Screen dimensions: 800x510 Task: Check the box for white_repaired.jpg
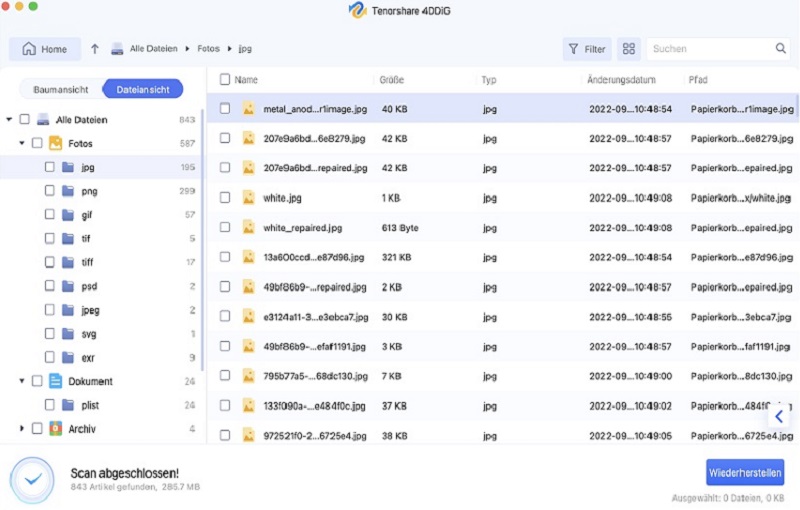[x=225, y=228]
